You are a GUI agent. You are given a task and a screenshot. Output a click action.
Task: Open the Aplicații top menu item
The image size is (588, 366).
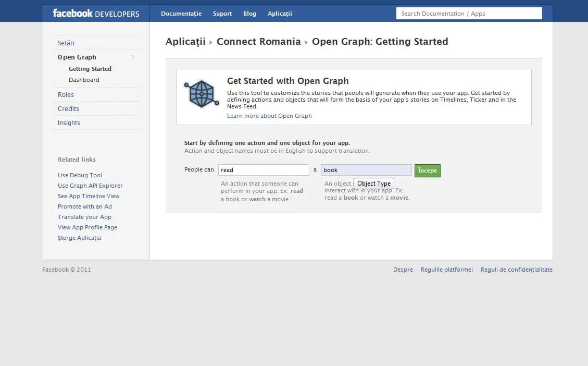pyautogui.click(x=279, y=14)
